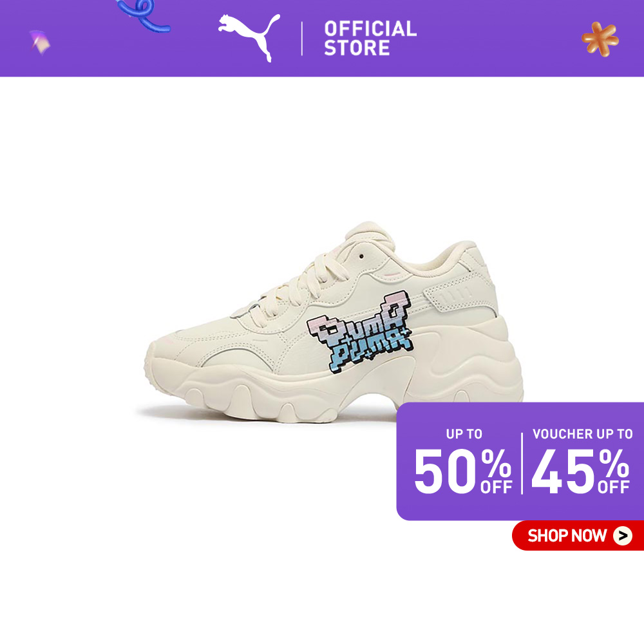Select the cream sneaker product image

click(334, 323)
